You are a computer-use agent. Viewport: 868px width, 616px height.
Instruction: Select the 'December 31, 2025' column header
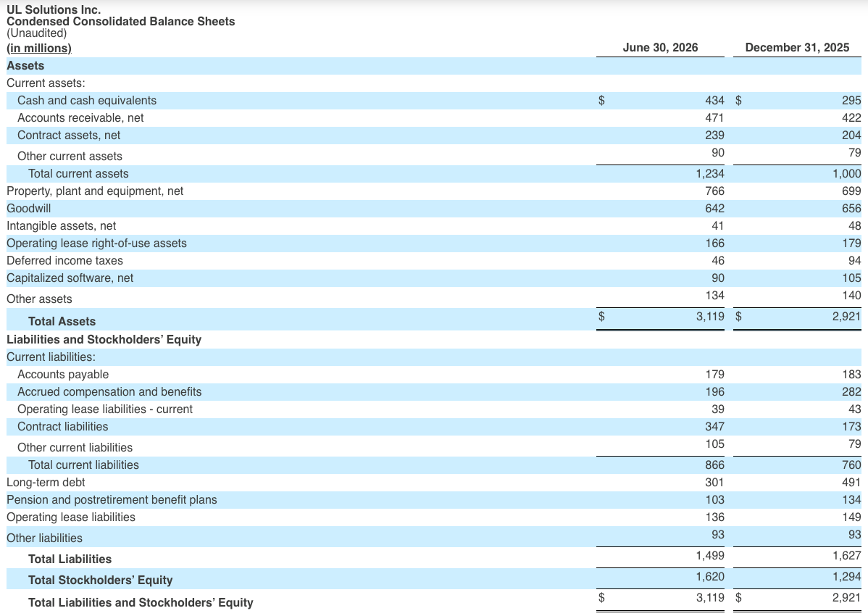coord(797,48)
